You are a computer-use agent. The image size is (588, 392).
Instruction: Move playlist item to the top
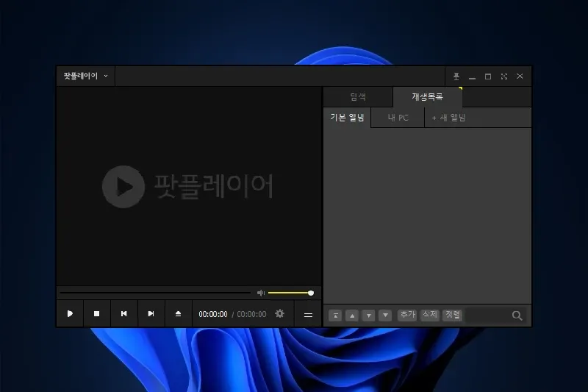[x=335, y=316]
